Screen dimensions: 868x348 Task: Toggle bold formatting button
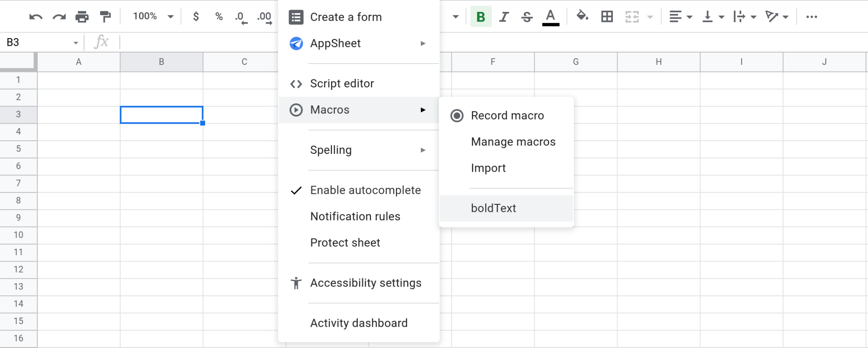point(481,17)
